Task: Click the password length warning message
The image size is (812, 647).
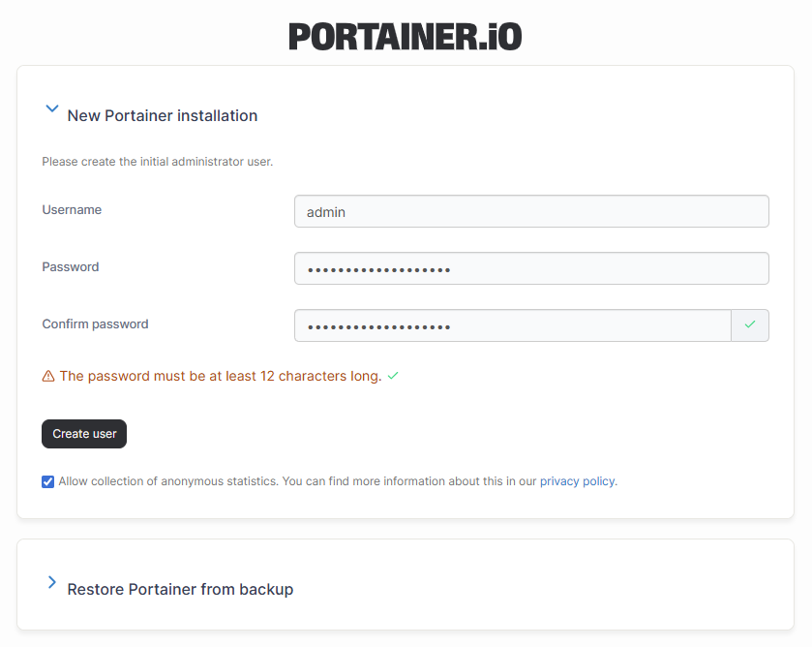Action: click(221, 376)
